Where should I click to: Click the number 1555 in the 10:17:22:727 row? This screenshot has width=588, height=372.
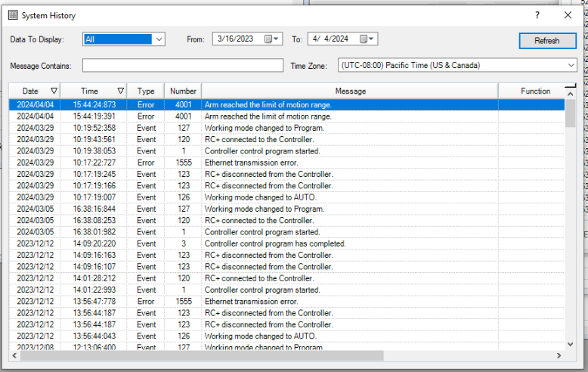pyautogui.click(x=184, y=163)
